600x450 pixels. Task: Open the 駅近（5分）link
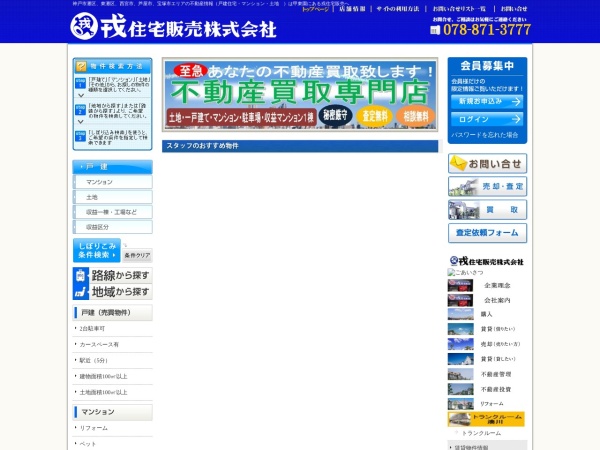coord(93,360)
